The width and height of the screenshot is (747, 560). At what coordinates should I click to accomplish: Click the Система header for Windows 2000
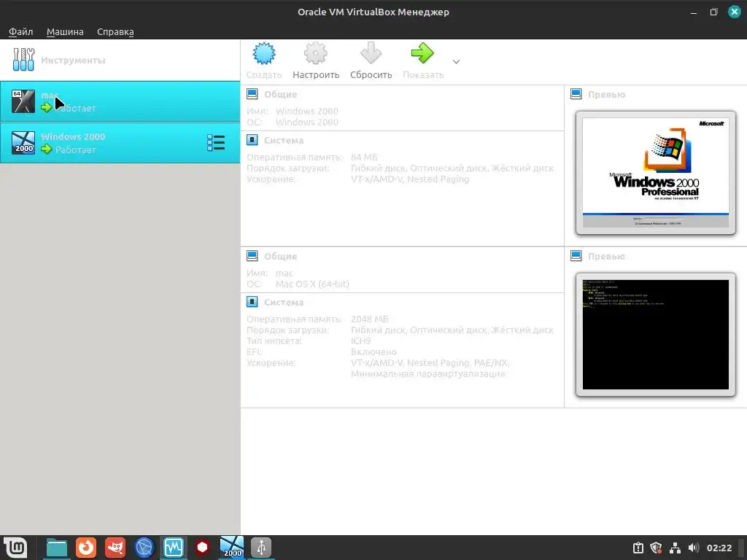(x=284, y=140)
